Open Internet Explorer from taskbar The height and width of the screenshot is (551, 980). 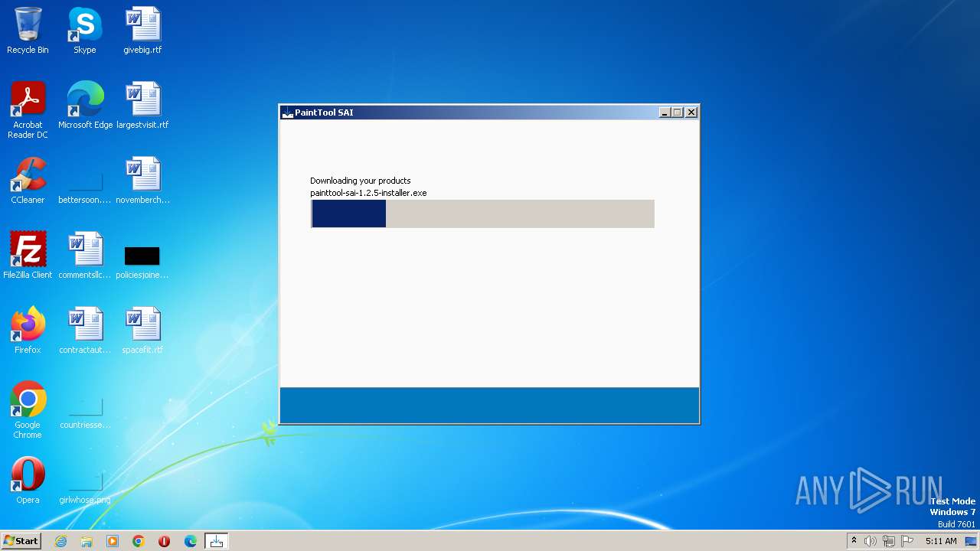(60, 541)
